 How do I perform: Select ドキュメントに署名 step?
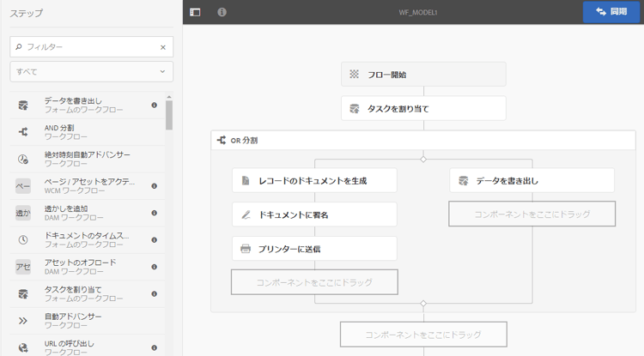coord(314,214)
